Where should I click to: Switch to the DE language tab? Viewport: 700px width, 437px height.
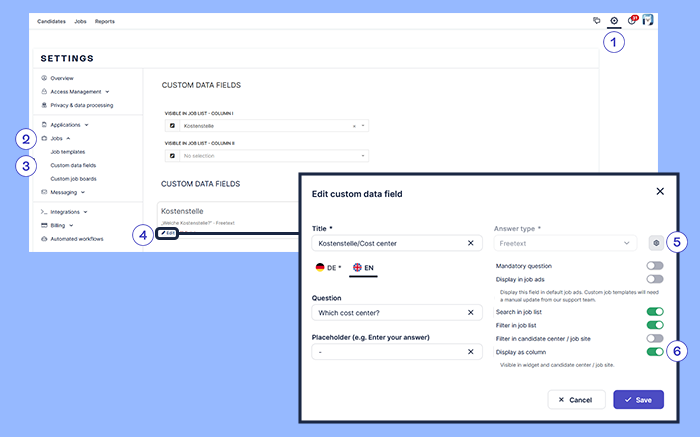[x=328, y=268]
